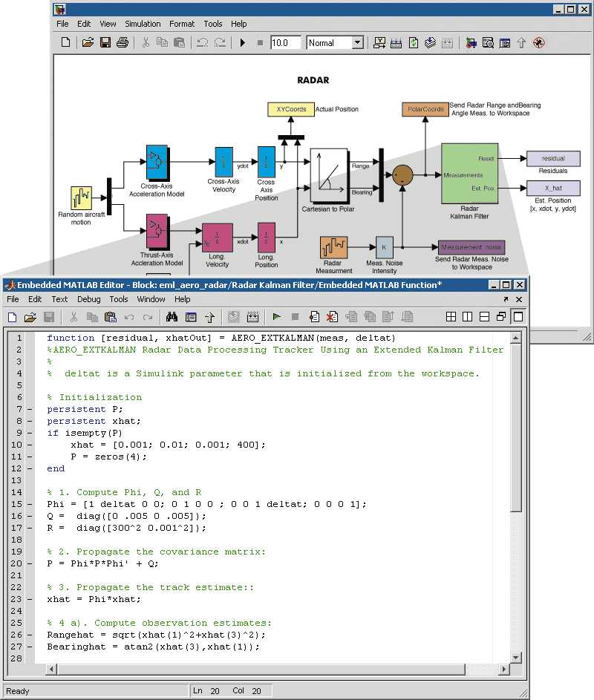Toggle maximized document view in editor
Image resolution: width=594 pixels, height=700 pixels.
(x=518, y=317)
